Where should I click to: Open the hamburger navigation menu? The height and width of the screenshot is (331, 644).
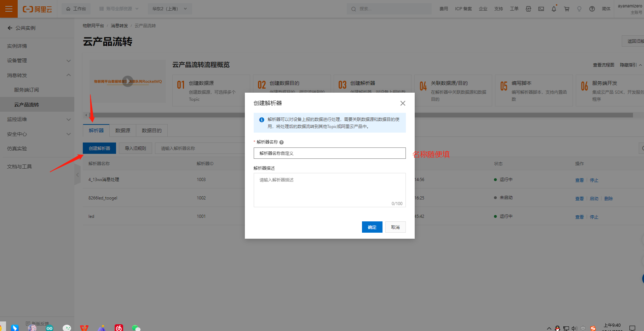click(x=9, y=9)
